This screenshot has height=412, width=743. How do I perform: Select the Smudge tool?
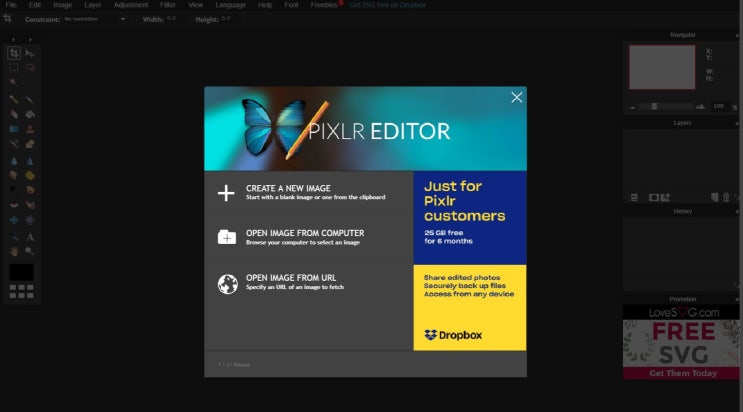click(x=14, y=175)
